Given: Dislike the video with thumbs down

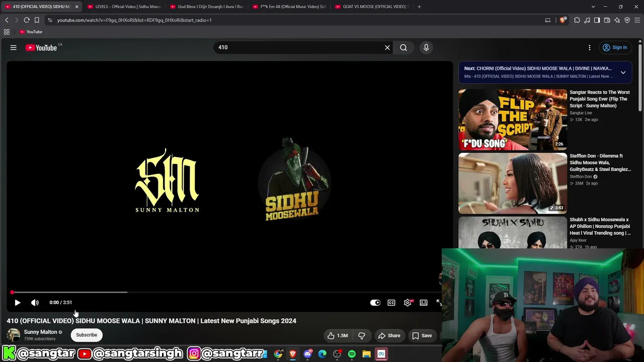Looking at the screenshot, I should [x=362, y=335].
